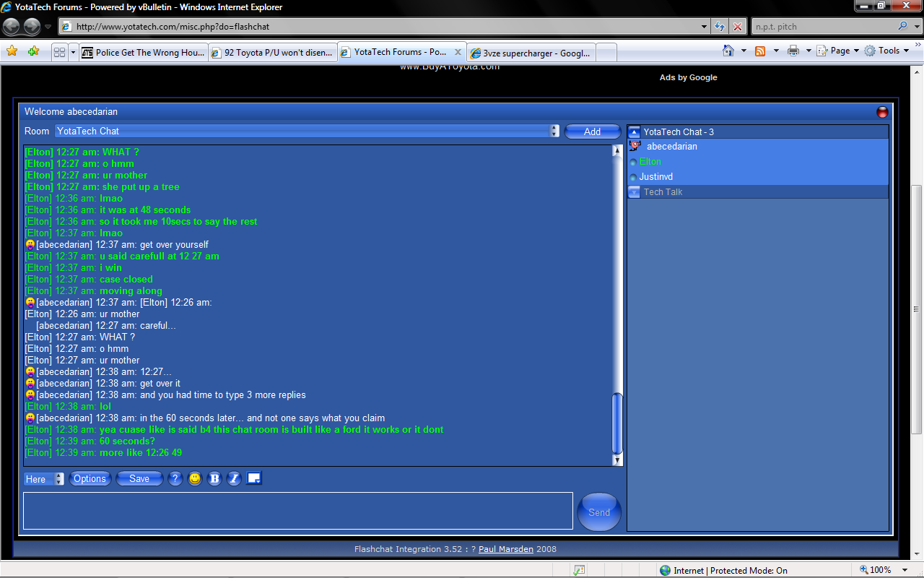
Task: Toggle bold text formatting
Action: click(x=214, y=479)
